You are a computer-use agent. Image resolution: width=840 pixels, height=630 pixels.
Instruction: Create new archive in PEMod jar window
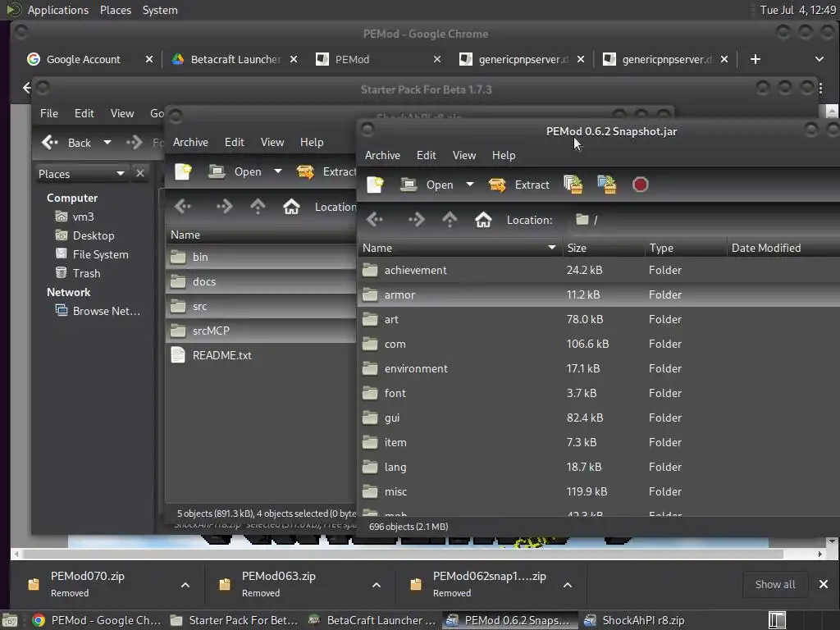375,185
